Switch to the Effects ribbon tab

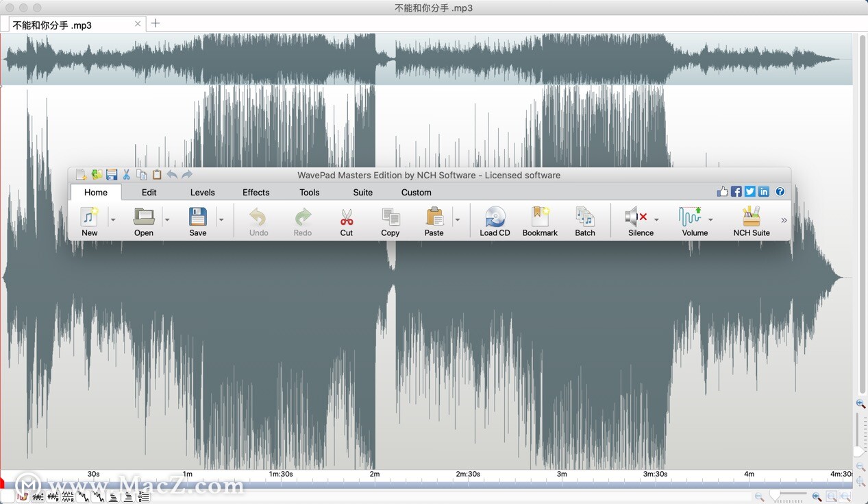pos(256,192)
